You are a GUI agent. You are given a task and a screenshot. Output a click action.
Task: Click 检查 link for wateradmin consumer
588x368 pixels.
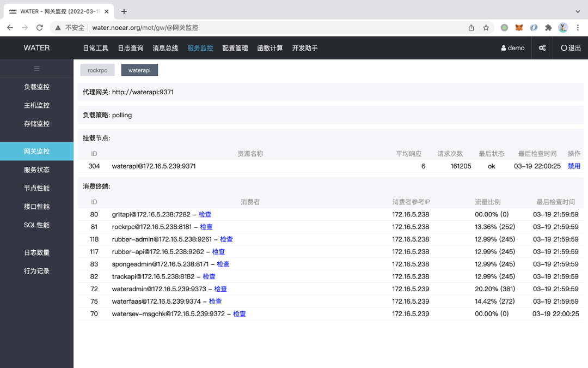click(x=220, y=289)
